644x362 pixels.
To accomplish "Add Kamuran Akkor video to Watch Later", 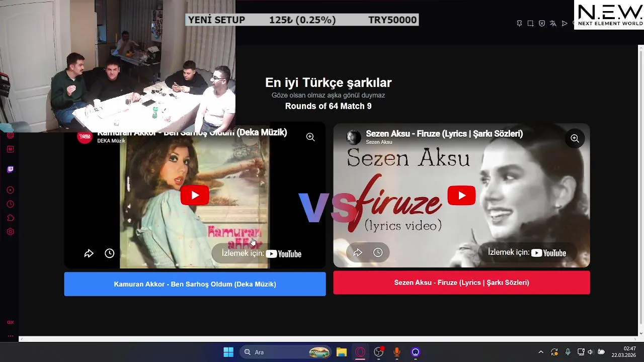I will click(x=109, y=253).
